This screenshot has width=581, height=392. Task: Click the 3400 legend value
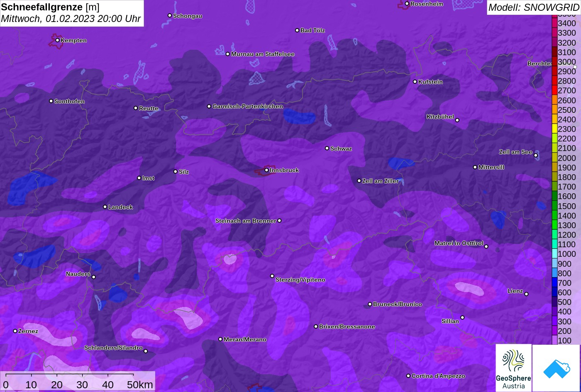click(567, 24)
